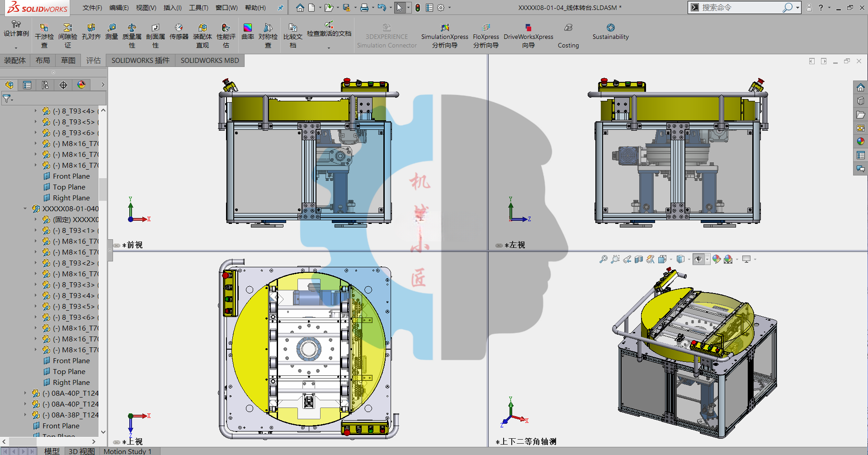Click the Edit Appearance color ball icon
Image resolution: width=868 pixels, height=455 pixels.
point(716,259)
